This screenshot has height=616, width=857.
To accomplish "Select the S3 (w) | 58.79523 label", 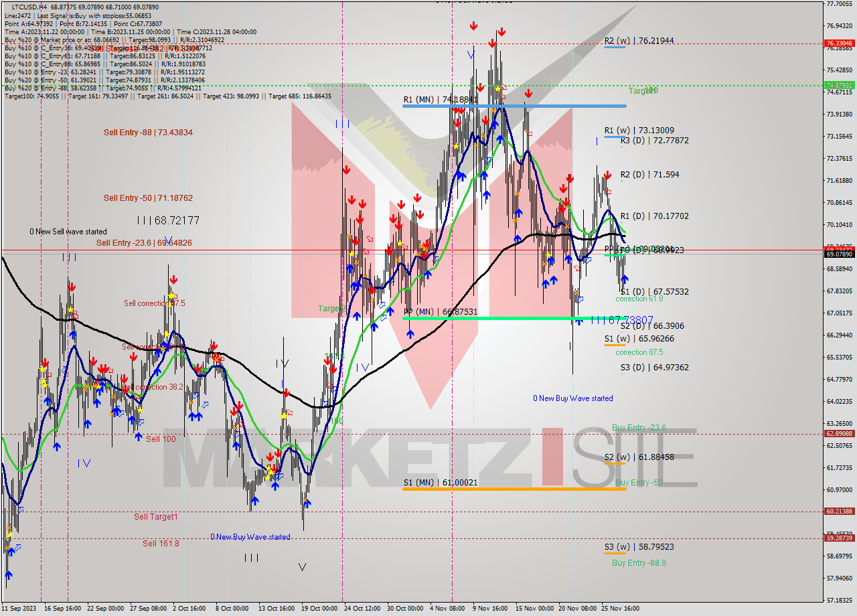I will coord(639,547).
